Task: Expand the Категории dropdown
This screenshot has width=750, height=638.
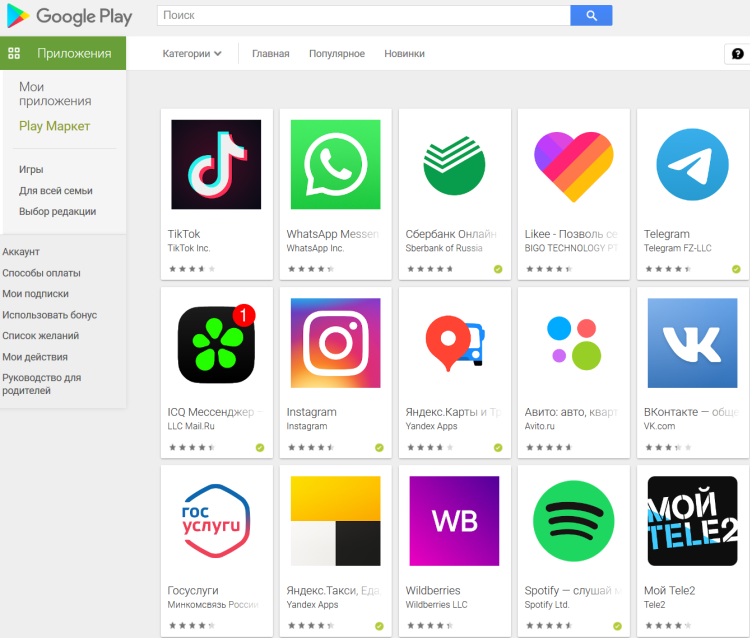Action: coord(192,54)
